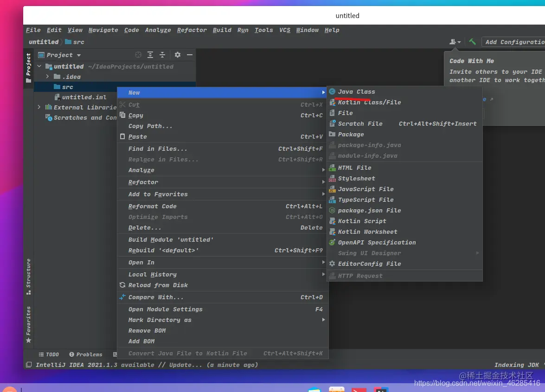Create an HTML File
Screen dimensions: 545x392
pyautogui.click(x=404, y=168)
